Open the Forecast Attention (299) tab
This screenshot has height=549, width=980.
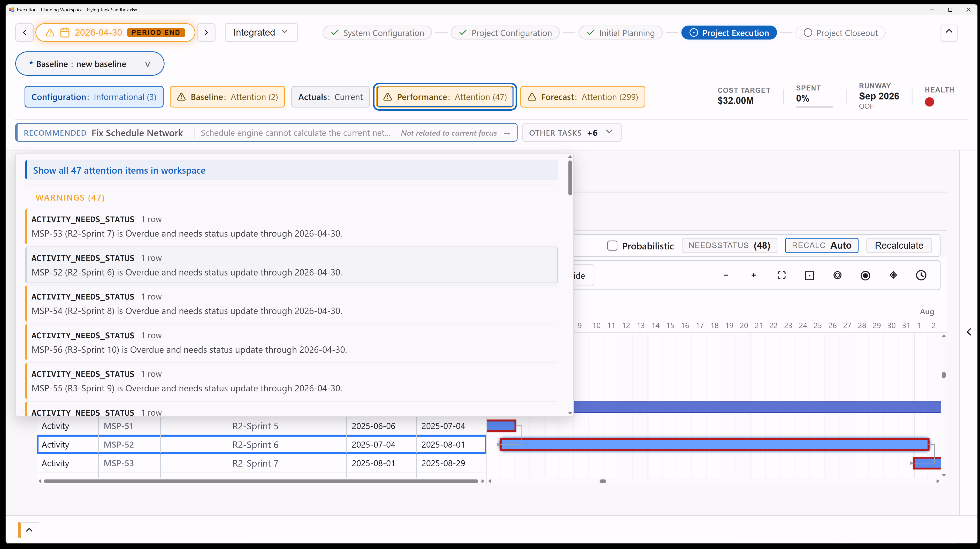coord(583,97)
